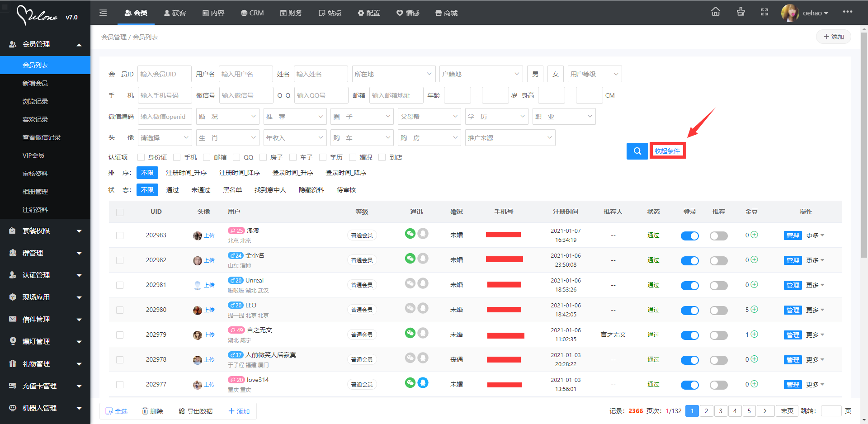Collapse the sidebar with hamburger icon
Screen dimensions: 868x424
[x=103, y=13]
